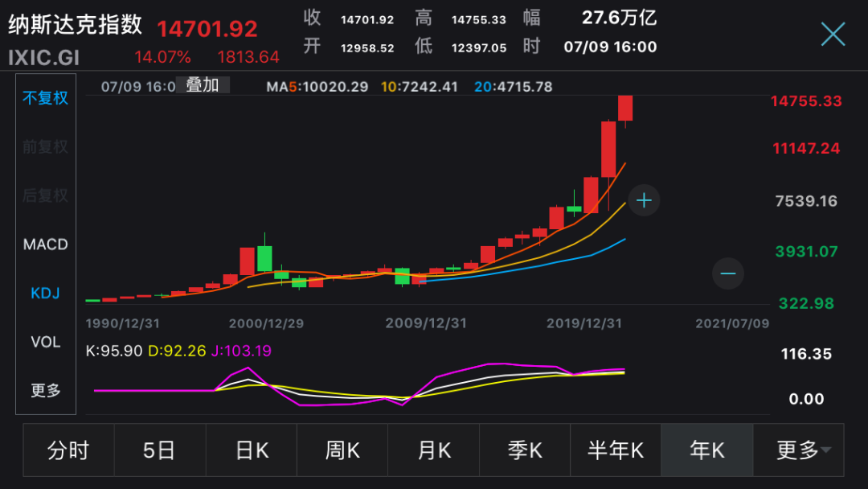Screen dimensions: 868x489
Task: Switch indicator panel to MACD
Action: 45,244
